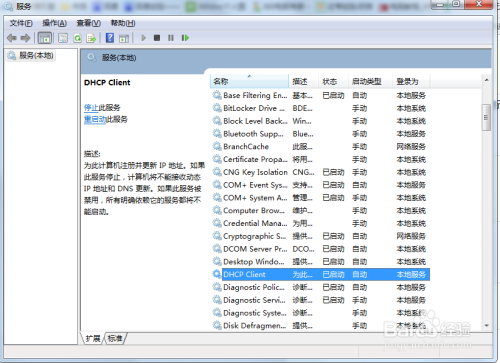The width and height of the screenshot is (500, 363).
Task: Open the 帮助(H) menu
Action: coord(123,23)
